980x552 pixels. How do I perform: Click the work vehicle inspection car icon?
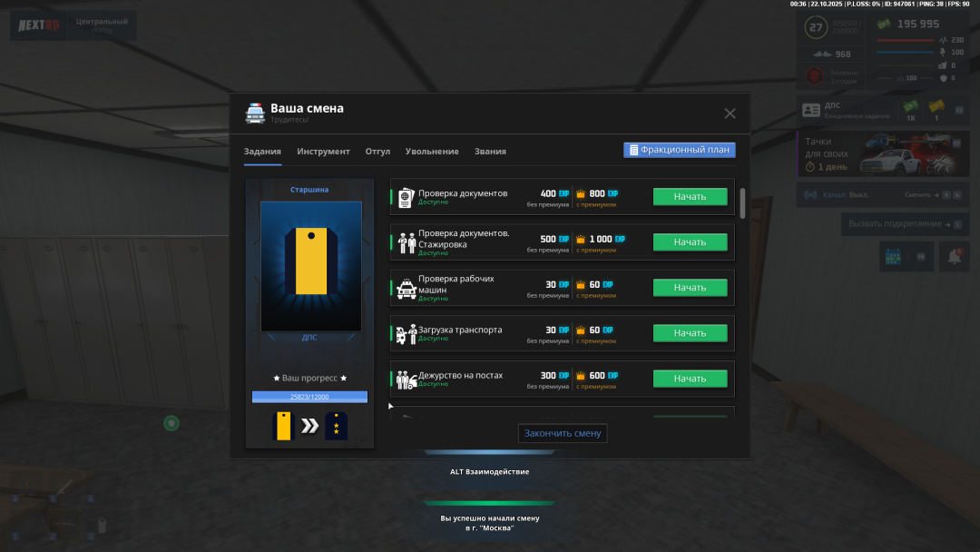[x=406, y=288]
